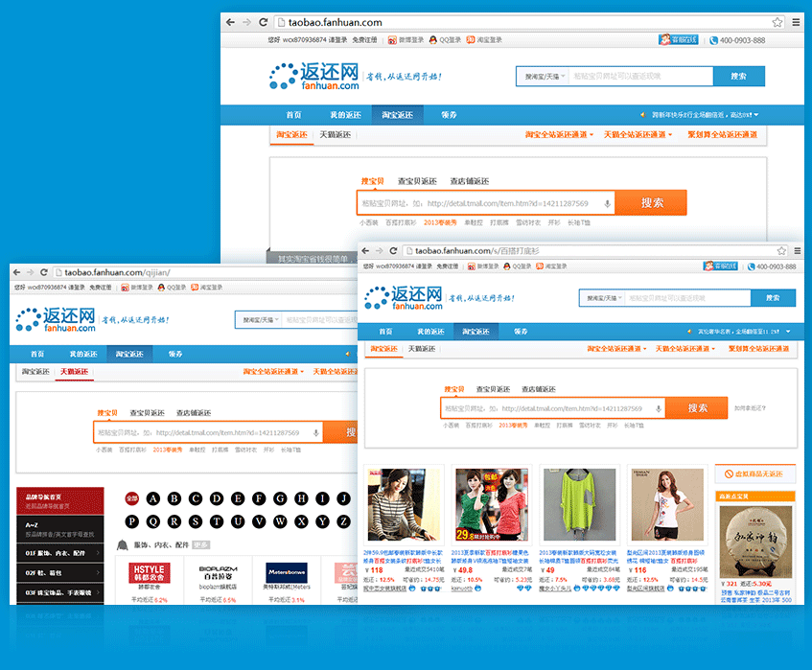This screenshot has width=812, height=670.
Task: Open HSTYLE 韩都衣舍 brand logo thumbnail
Action: pos(150,573)
